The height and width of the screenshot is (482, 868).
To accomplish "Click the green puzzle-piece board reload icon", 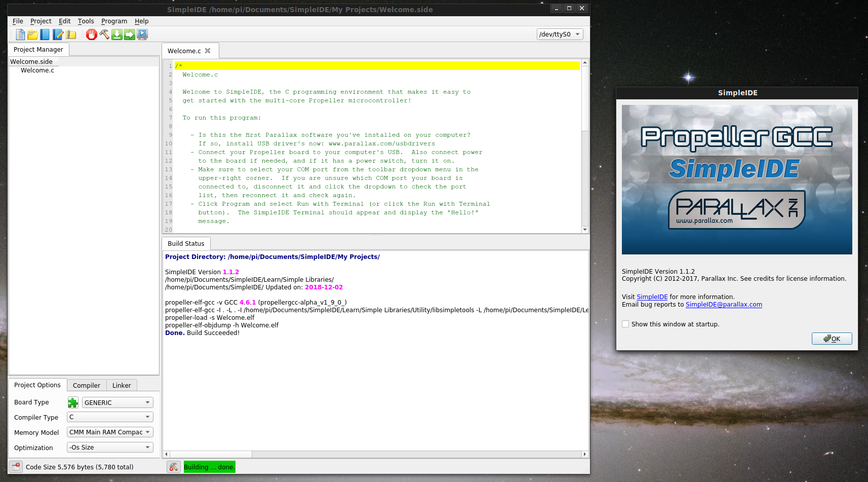I will (73, 402).
